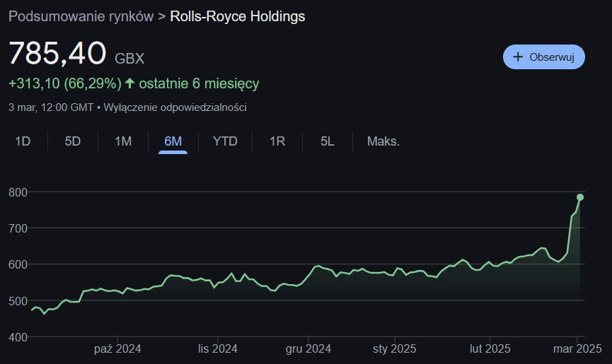Click Rolls-Royce Holdings breadcrumb title
The image size is (612, 364).
click(238, 16)
